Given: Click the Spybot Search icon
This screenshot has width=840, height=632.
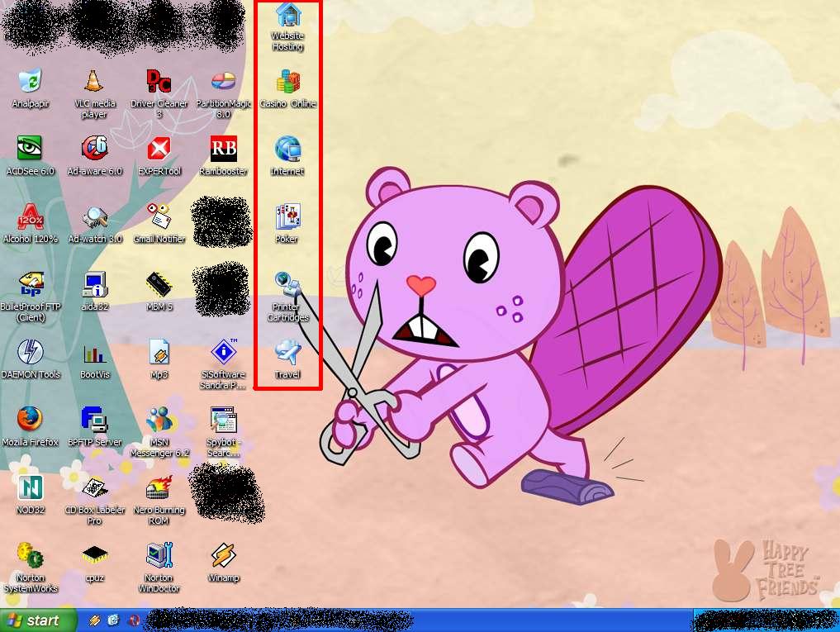Looking at the screenshot, I should pos(223,419).
